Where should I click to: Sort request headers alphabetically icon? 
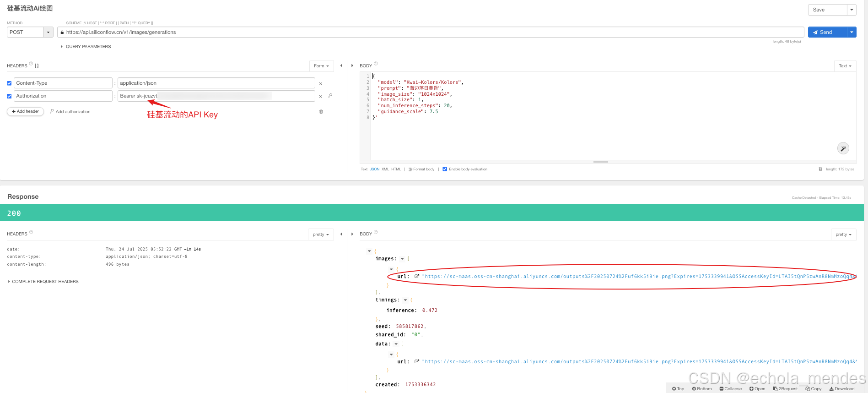[x=37, y=66]
